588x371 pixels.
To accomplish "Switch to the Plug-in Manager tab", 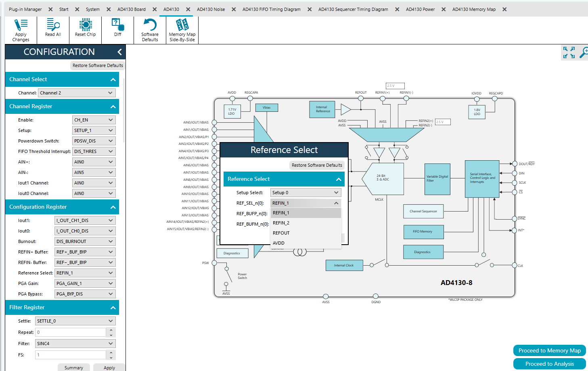I will (25, 9).
